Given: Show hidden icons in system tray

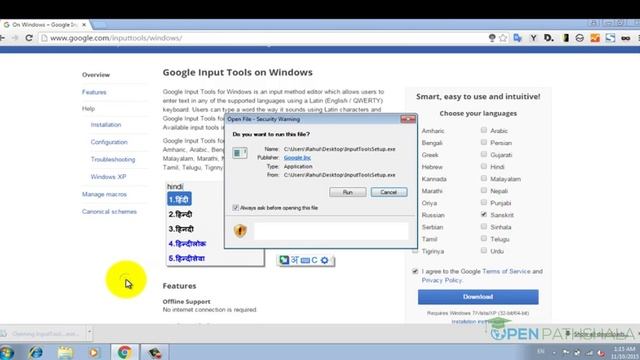Looking at the screenshot, I should pyautogui.click(x=554, y=353).
